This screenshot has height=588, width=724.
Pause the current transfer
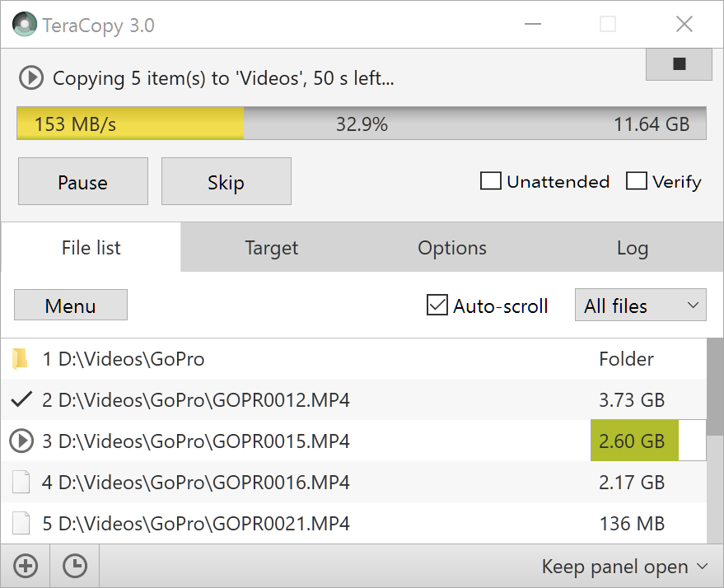click(82, 181)
